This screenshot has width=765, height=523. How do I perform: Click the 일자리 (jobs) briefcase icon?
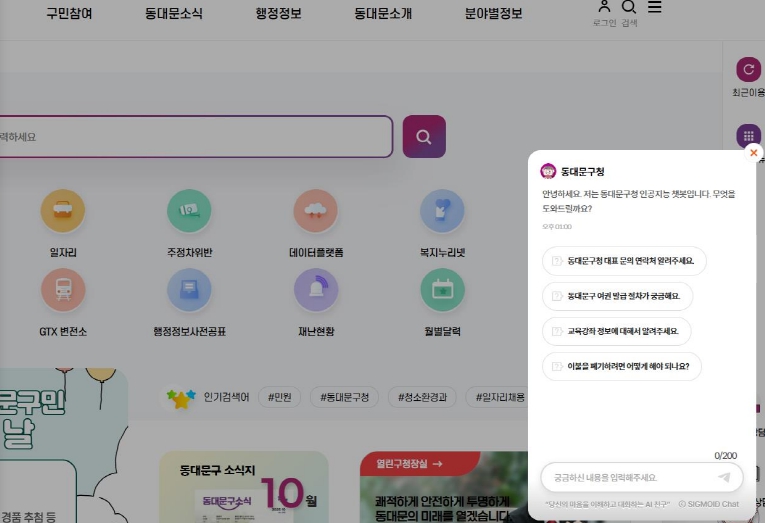[x=63, y=211]
